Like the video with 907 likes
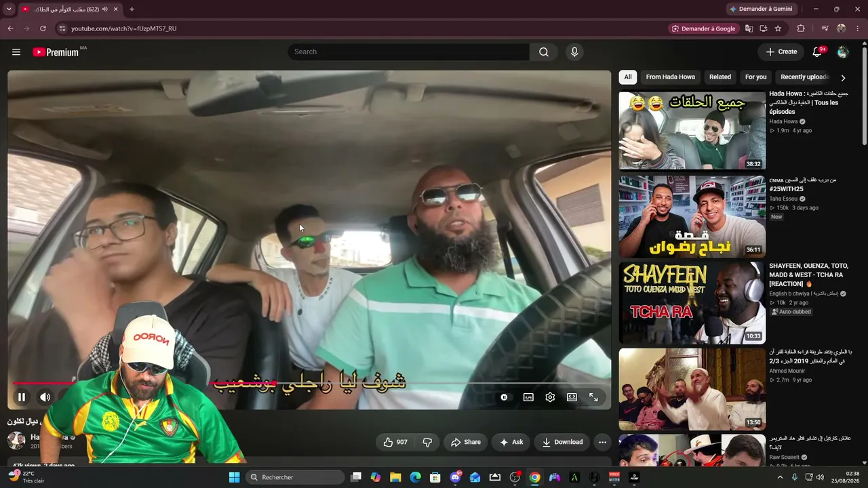 pos(395,442)
